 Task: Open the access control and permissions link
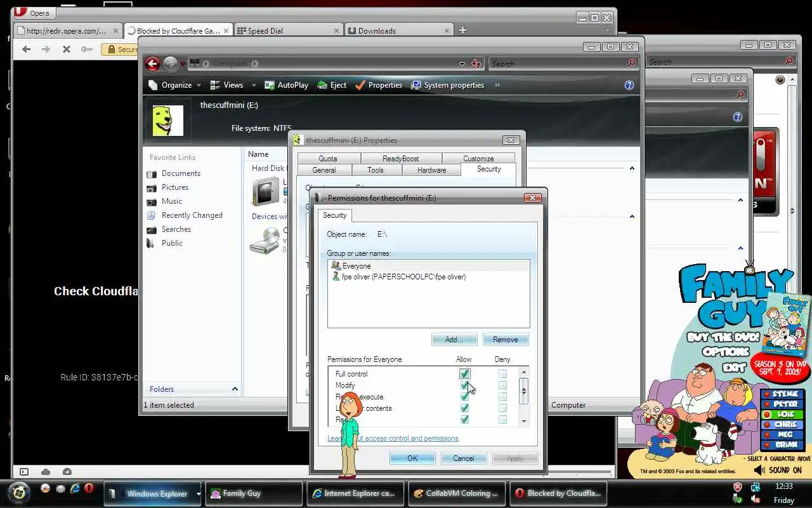pos(393,438)
